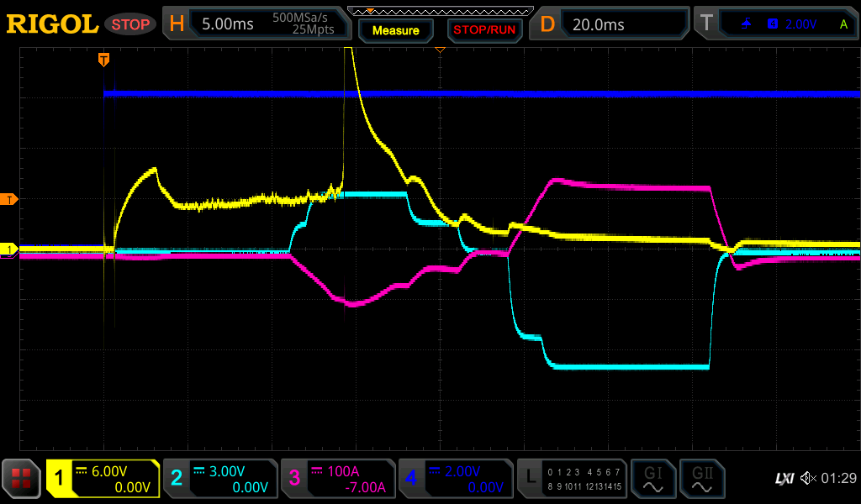Click the orange trigger position T marker
Screen dimensions: 861x504
click(104, 60)
